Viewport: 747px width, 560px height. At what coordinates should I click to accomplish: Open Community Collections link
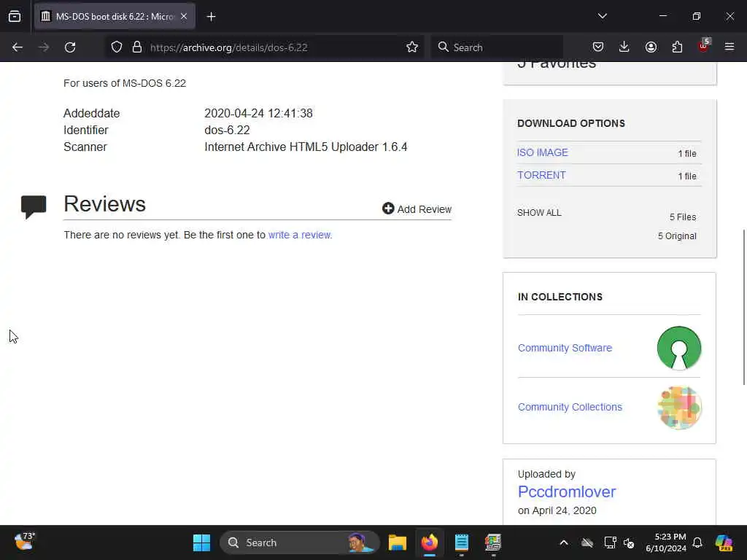[570, 407]
